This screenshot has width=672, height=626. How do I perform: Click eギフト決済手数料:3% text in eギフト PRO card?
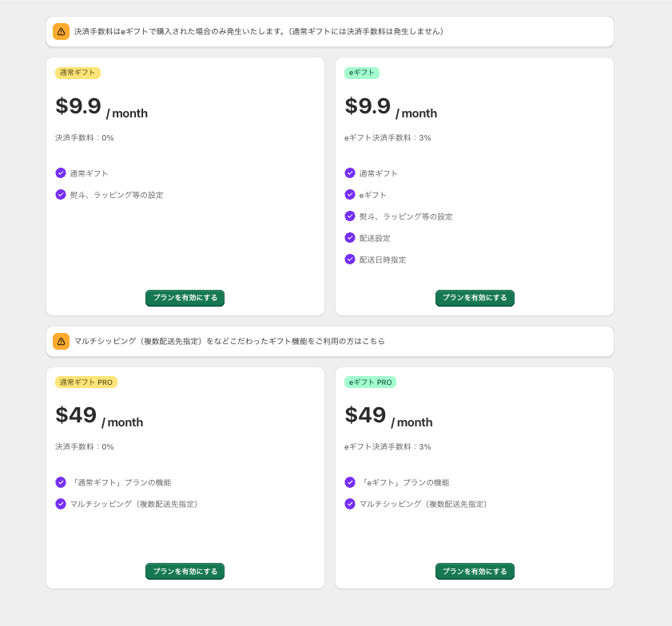coord(388,447)
